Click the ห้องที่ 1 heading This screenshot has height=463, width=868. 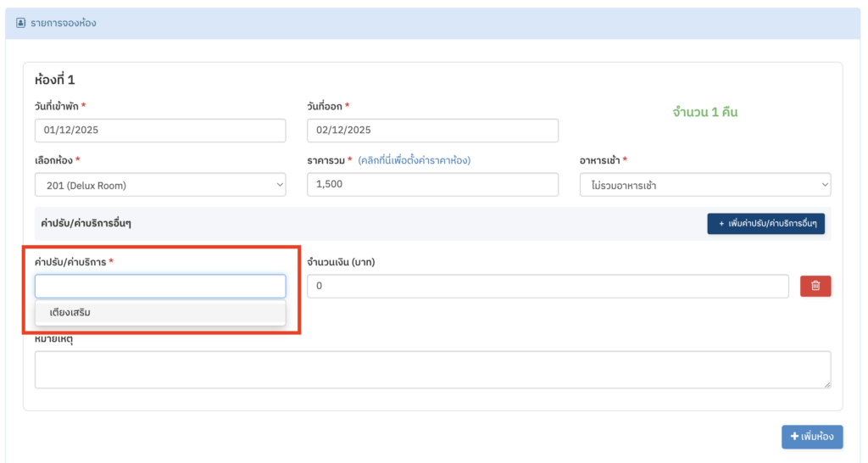(55, 81)
